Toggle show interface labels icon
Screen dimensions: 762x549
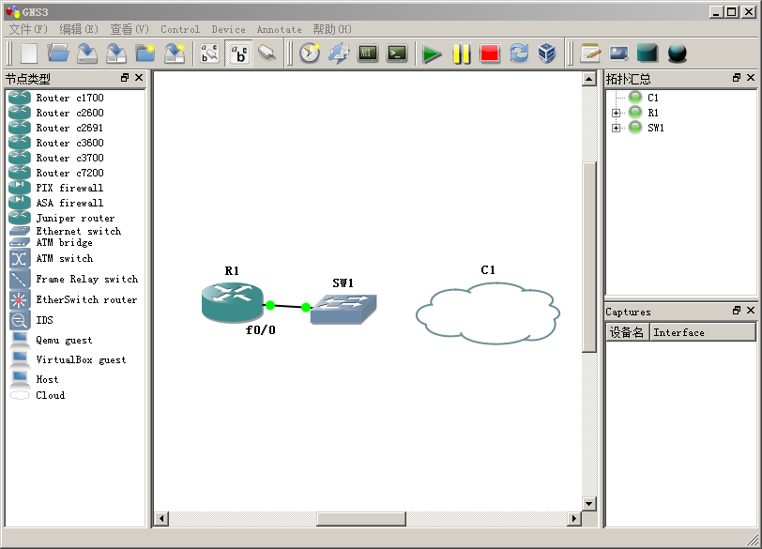[x=209, y=53]
